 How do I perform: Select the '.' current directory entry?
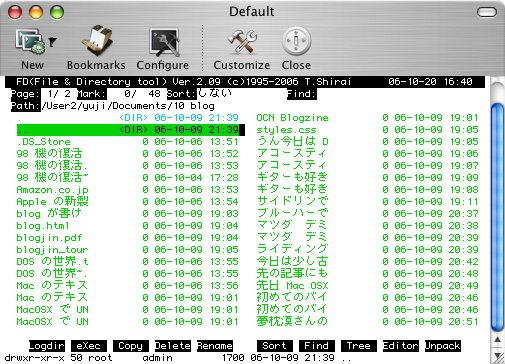128,118
